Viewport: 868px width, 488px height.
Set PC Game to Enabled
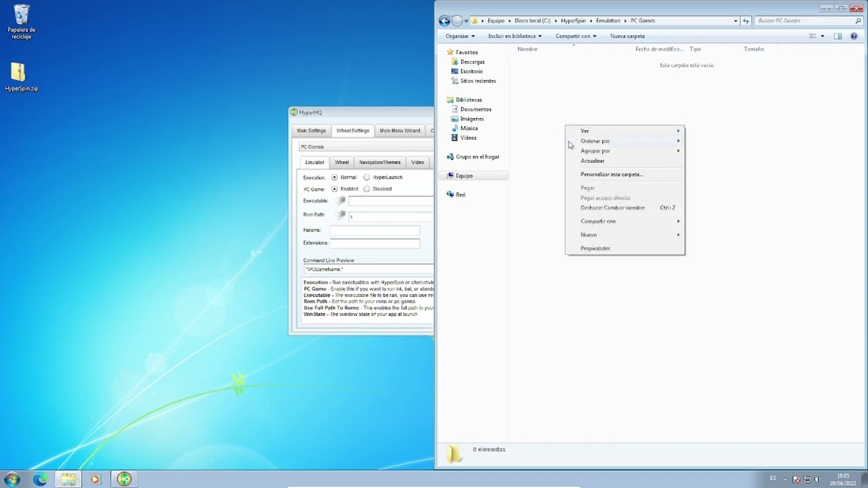coord(334,188)
